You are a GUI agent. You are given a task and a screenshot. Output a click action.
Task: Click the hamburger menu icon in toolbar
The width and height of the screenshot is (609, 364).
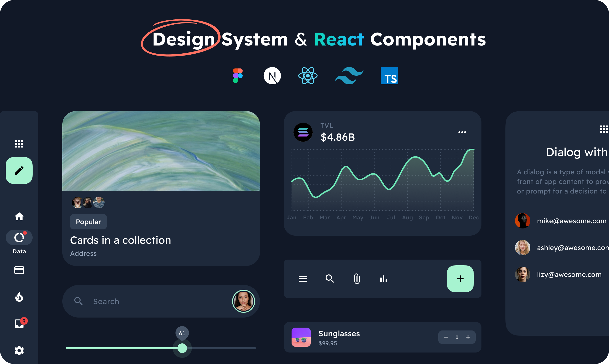(303, 279)
